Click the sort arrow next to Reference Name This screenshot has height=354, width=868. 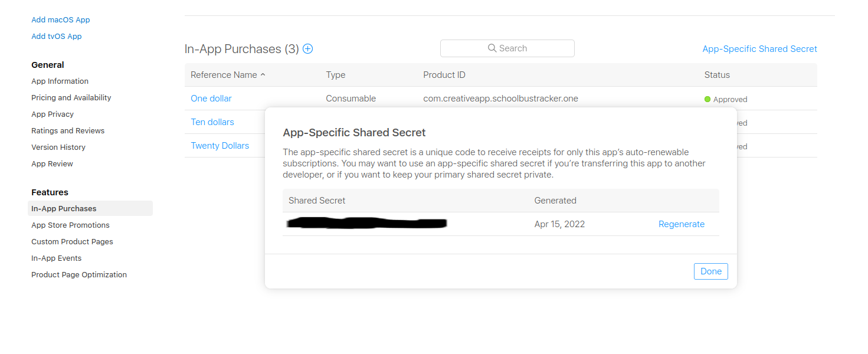coord(264,75)
